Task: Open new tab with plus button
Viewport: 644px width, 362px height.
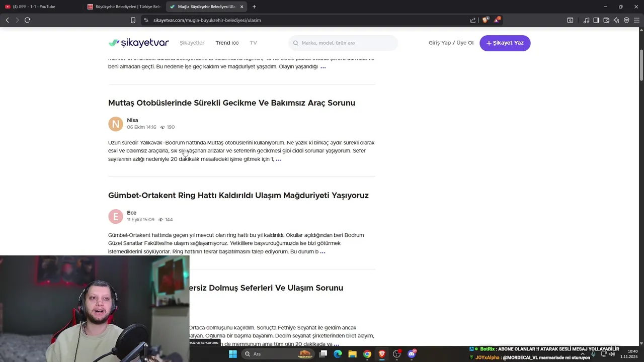Action: coord(254,7)
